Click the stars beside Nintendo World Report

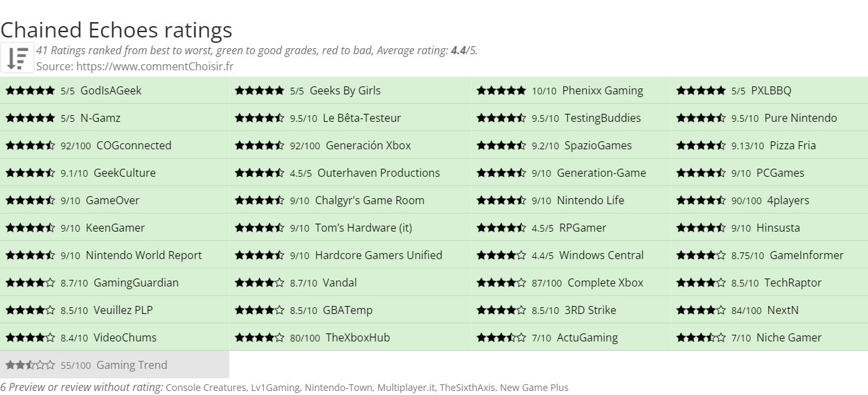(30, 255)
